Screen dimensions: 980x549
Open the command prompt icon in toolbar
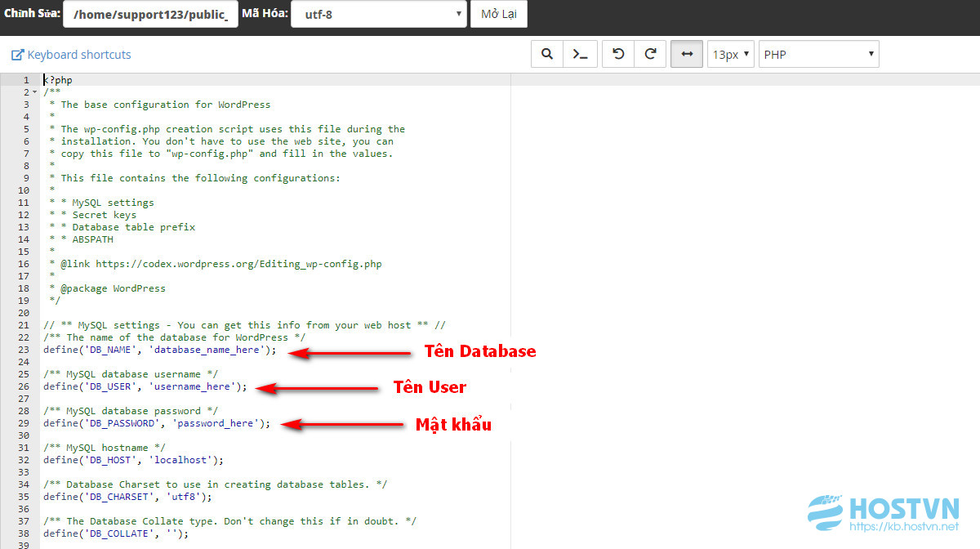pos(580,55)
